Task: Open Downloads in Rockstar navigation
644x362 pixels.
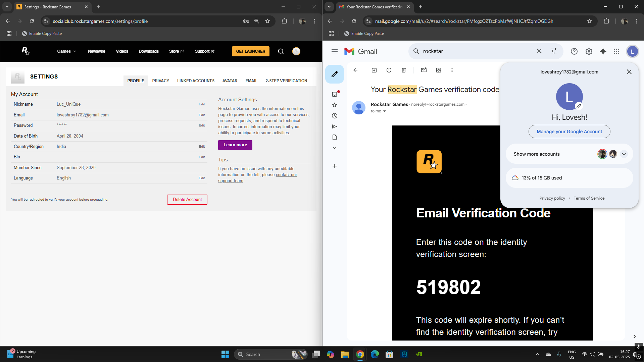Action: point(149,51)
